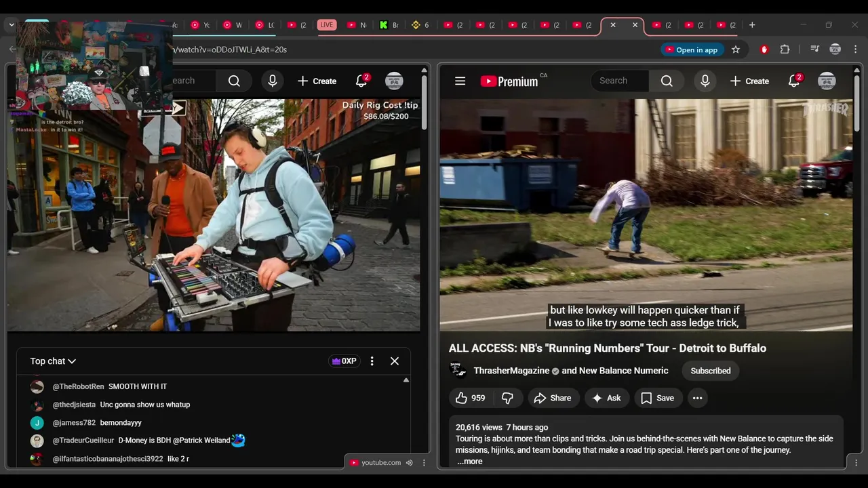Open the Chrome three-dot menu
The height and width of the screenshot is (488, 868).
pyautogui.click(x=855, y=49)
